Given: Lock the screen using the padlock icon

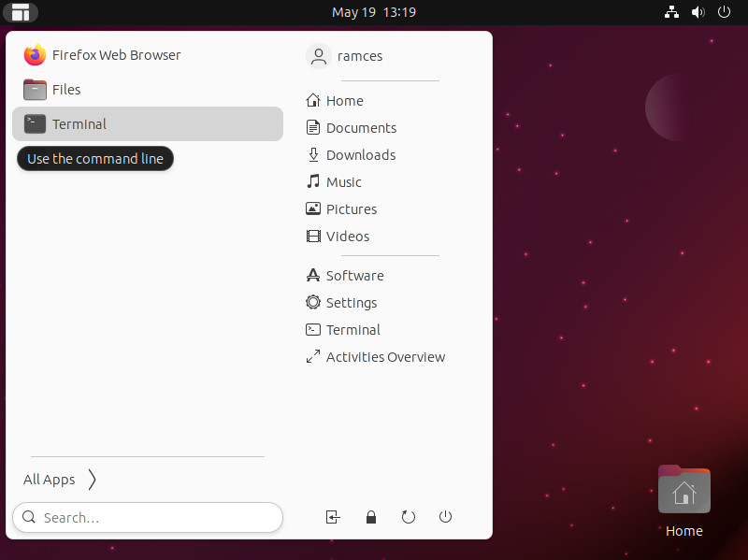Looking at the screenshot, I should point(371,517).
